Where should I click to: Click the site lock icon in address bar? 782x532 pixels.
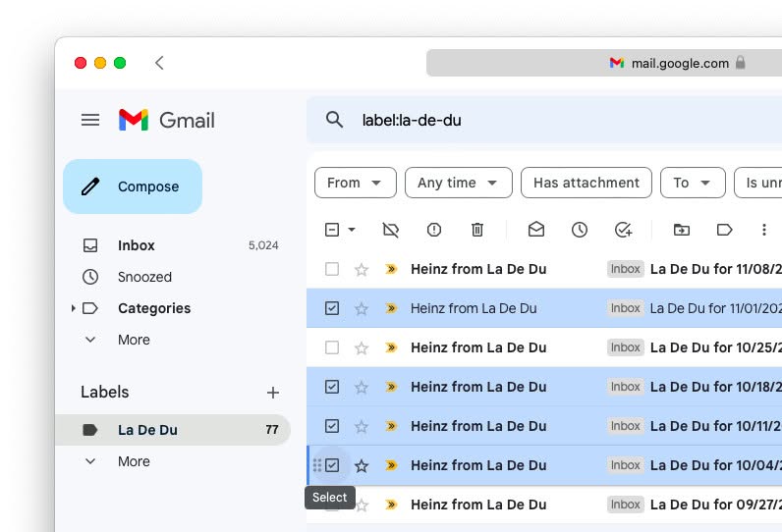coord(741,62)
